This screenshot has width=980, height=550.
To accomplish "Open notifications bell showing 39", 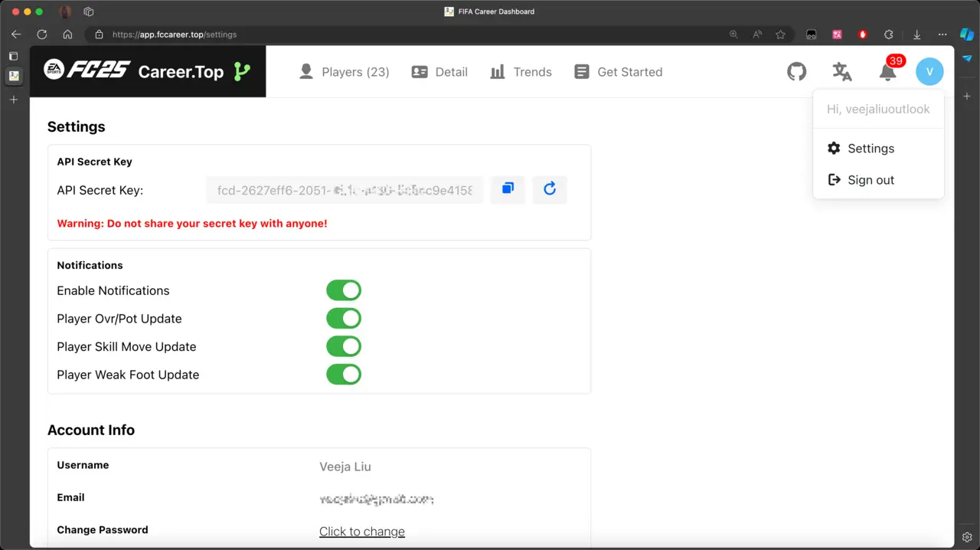I will pos(887,72).
